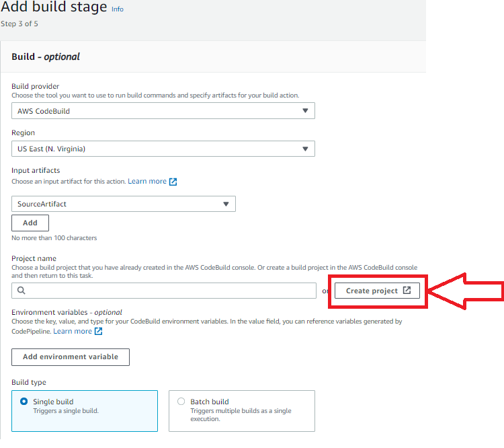Open the Region US East dropdown
Viewport: 504px width, 448px height.
tap(163, 149)
